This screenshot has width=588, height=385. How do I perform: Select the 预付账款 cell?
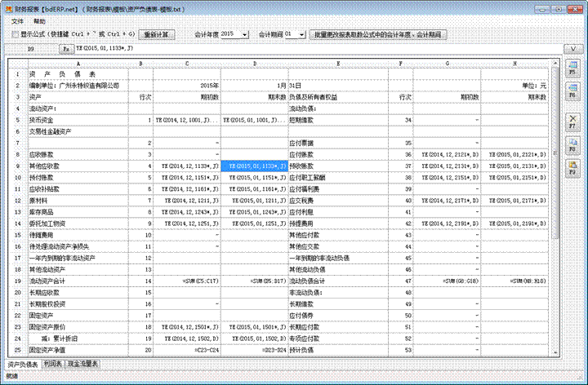(x=78, y=178)
